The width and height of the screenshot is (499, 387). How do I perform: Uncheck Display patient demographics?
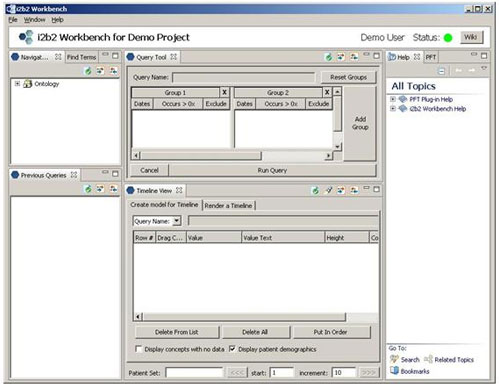pyautogui.click(x=232, y=349)
